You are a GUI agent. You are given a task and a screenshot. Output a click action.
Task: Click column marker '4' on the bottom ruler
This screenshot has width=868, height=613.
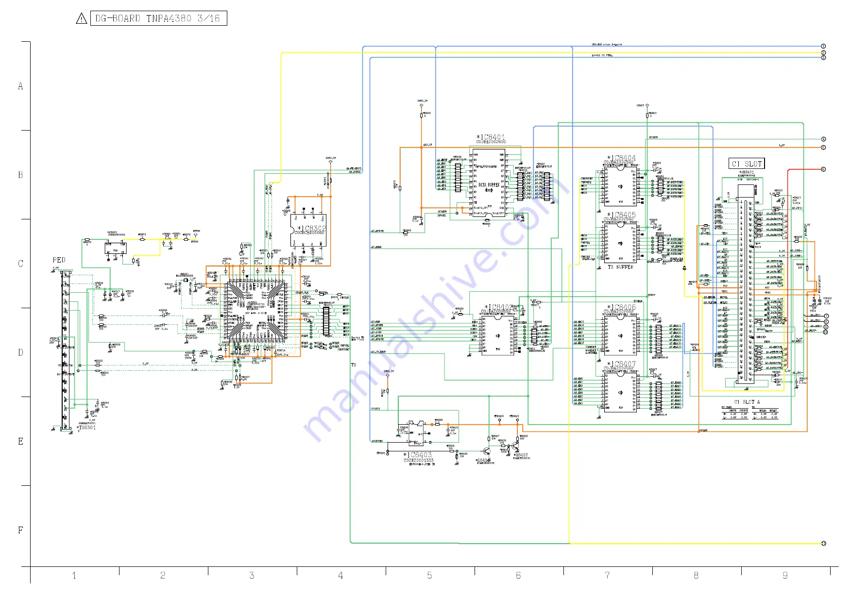click(340, 576)
